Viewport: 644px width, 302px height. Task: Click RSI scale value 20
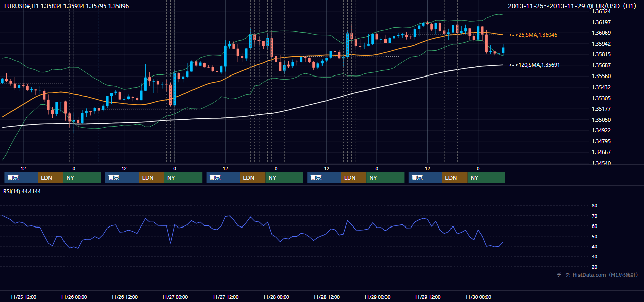tap(594, 267)
